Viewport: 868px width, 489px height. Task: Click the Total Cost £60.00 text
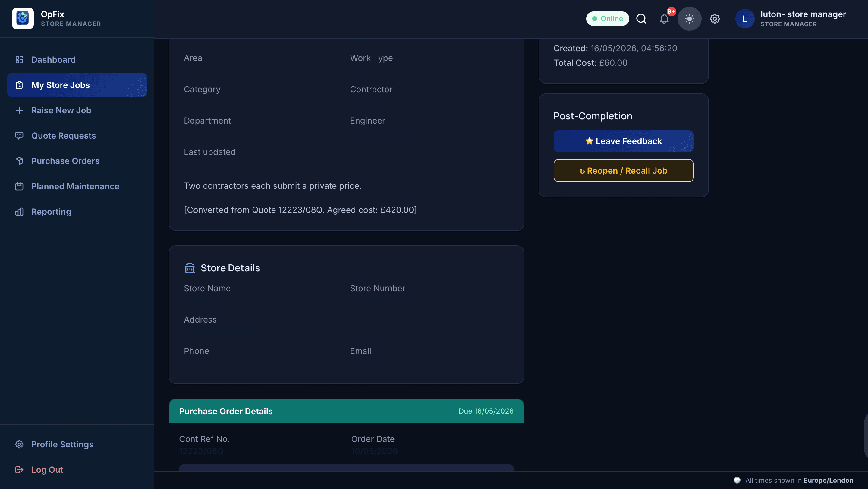590,63
